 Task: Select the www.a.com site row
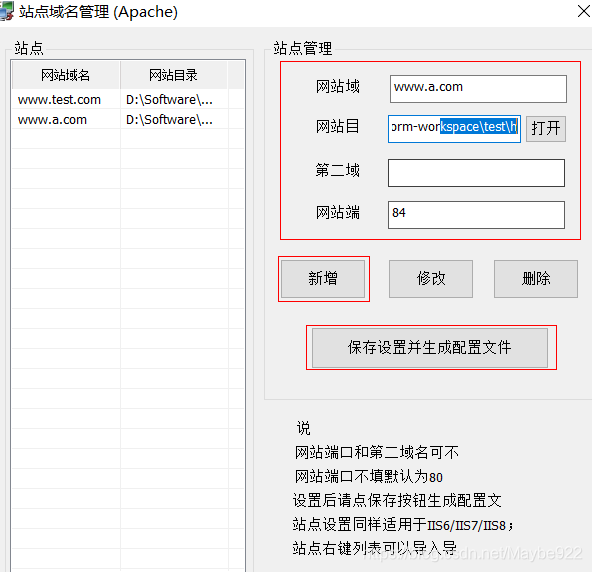128,120
